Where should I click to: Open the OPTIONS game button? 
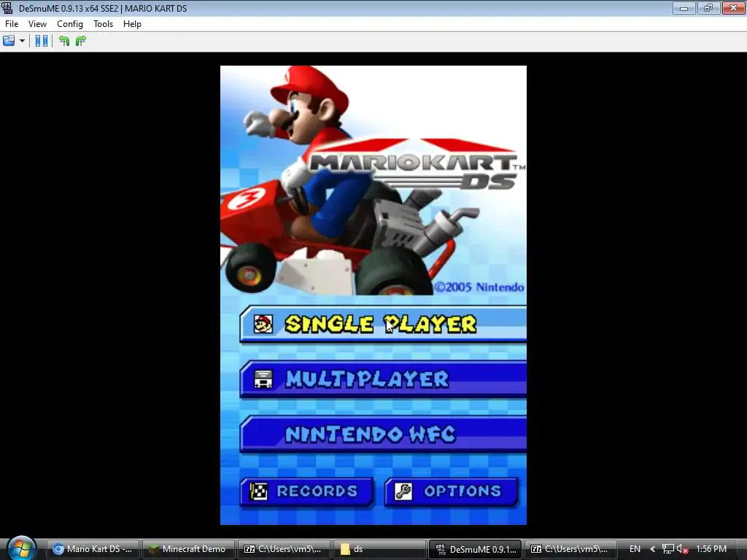tap(451, 491)
